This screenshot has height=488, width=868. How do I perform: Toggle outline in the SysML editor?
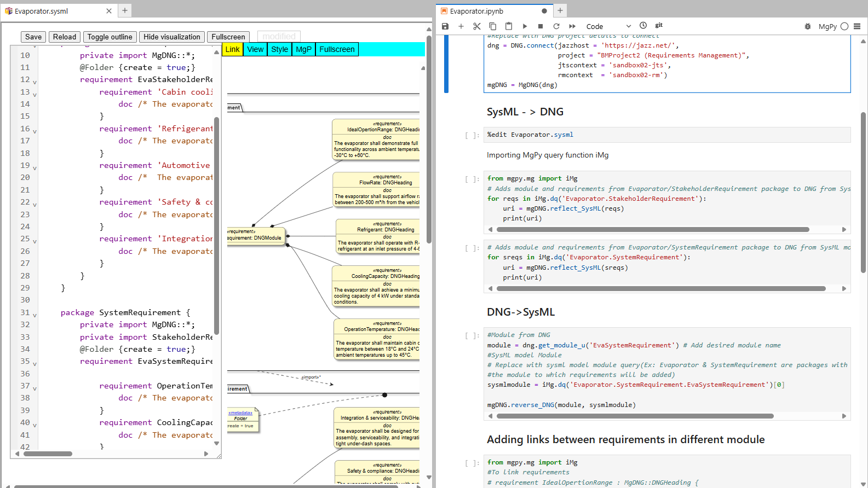[110, 37]
